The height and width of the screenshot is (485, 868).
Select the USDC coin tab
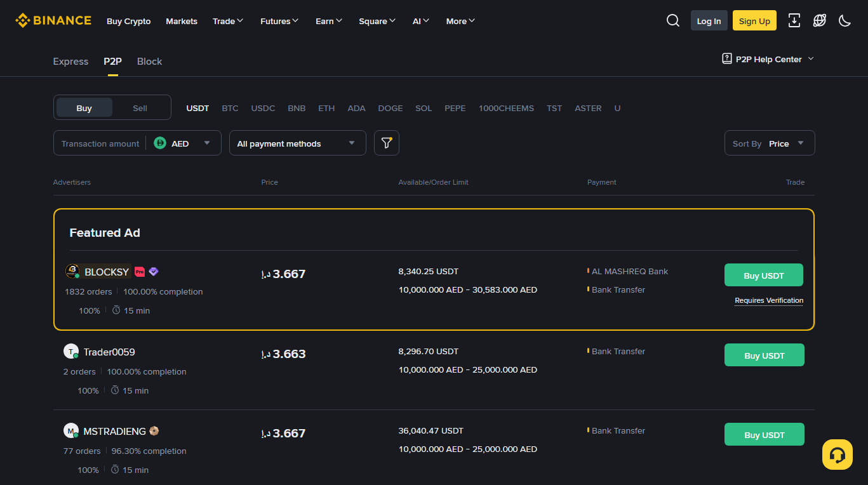coord(264,108)
